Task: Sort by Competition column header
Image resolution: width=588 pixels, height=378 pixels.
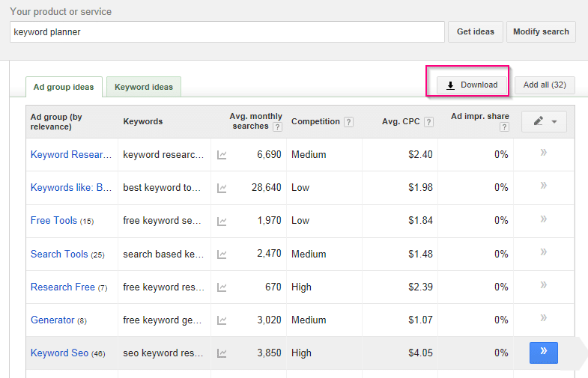Action: (315, 122)
